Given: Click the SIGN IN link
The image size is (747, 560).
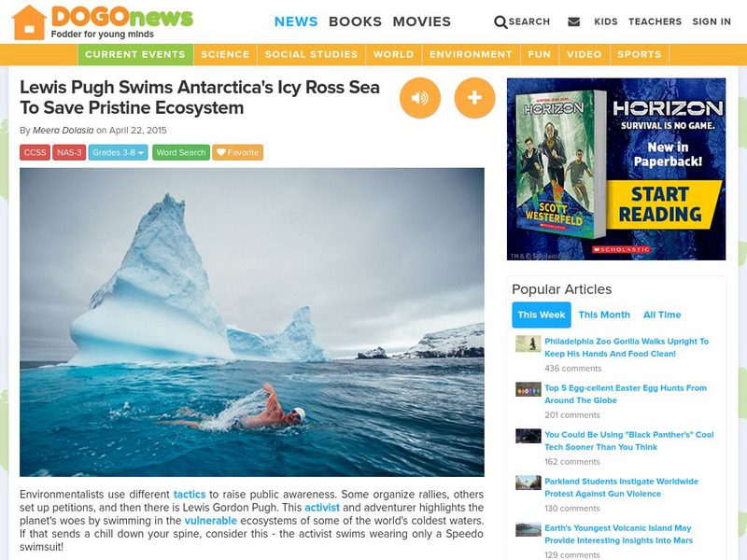Looking at the screenshot, I should (x=712, y=21).
